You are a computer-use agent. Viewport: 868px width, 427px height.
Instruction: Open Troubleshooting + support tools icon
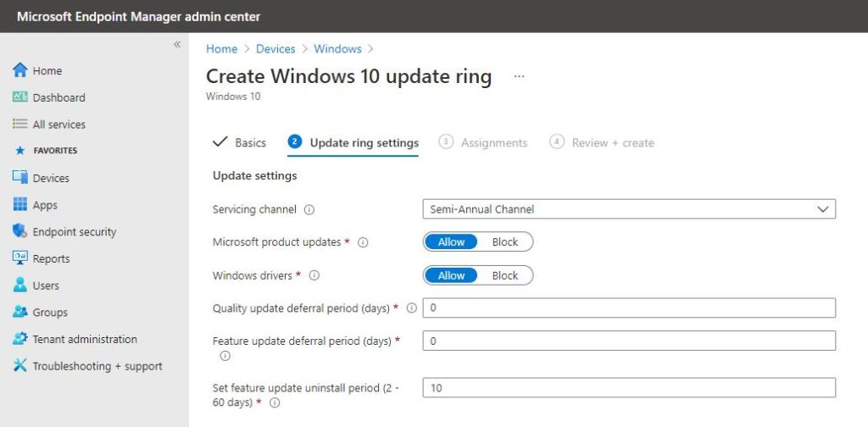20,366
